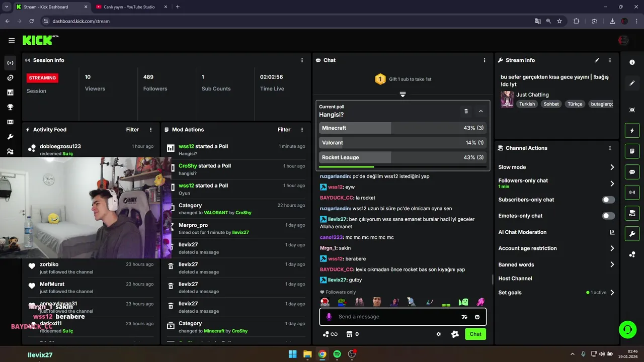Image resolution: width=644 pixels, height=362 pixels.
Task: Toggle the mod actions document widget in right sidebar
Action: pos(632,151)
